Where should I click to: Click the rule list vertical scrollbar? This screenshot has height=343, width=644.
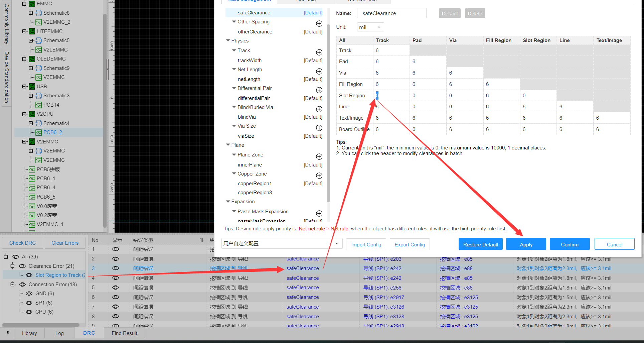(328, 114)
